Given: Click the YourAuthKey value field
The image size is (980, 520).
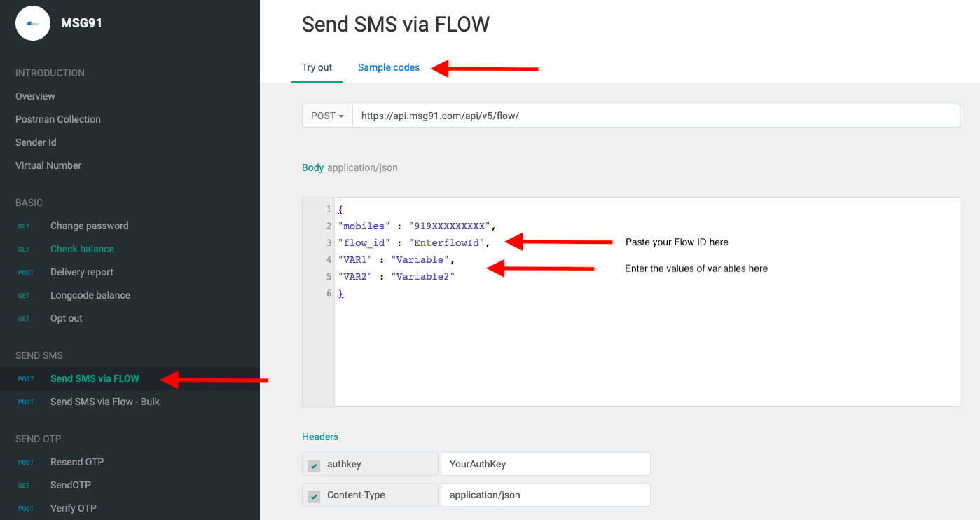Looking at the screenshot, I should 545,464.
